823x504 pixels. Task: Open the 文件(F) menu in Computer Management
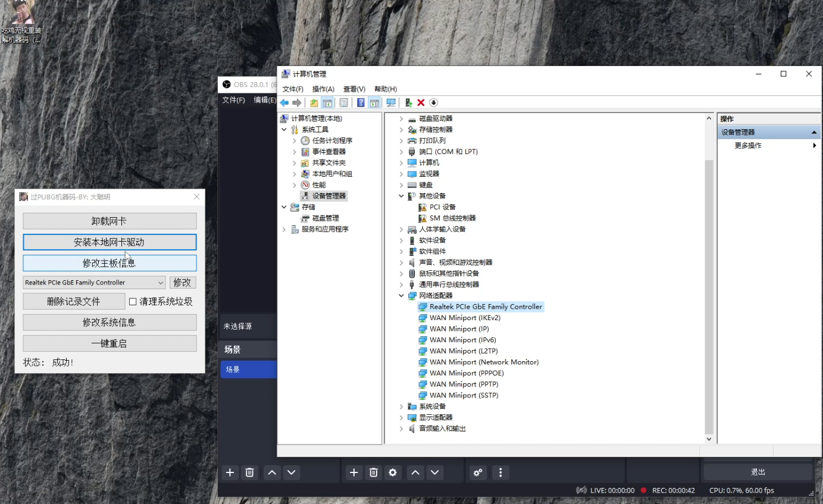[x=293, y=89]
